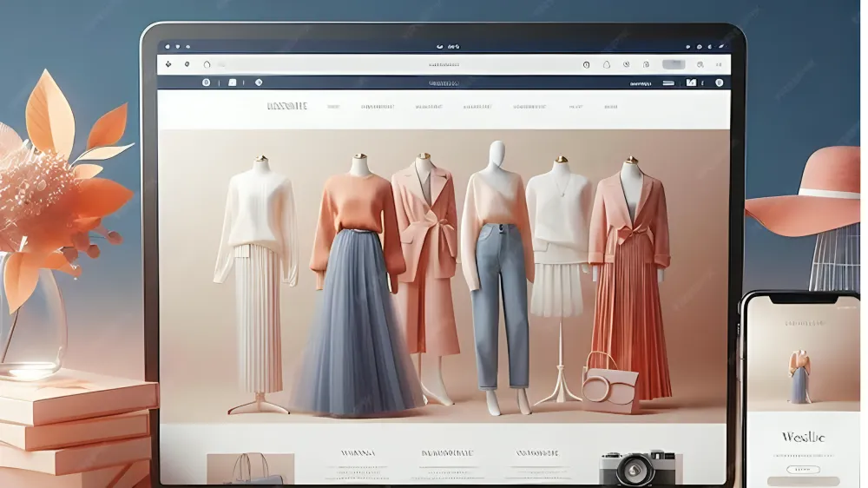Viewport: 868px width, 488px height.
Task: Click the store logo in the site header
Action: tap(286, 107)
